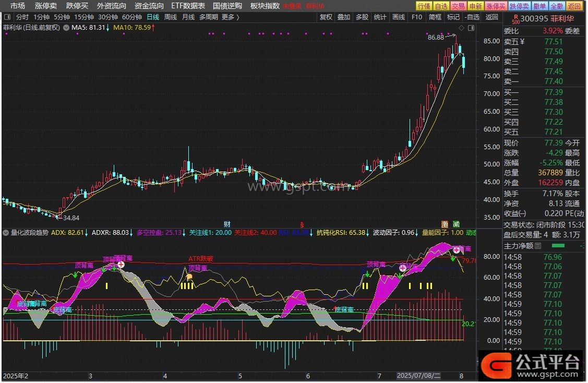Click the ¥ symbol next to 卖五
Screen dimensions: 588x383
pyautogui.click(x=523, y=42)
